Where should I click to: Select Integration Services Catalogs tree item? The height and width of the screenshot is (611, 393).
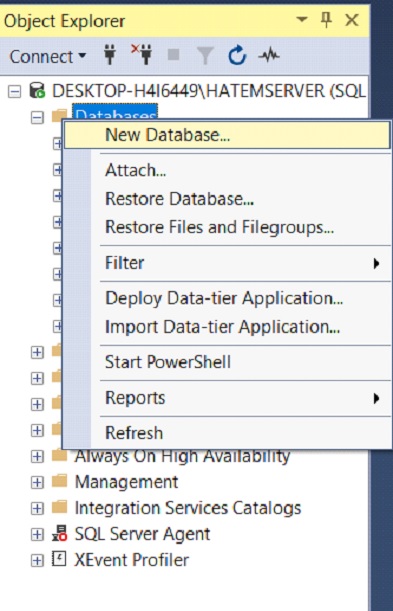188,508
